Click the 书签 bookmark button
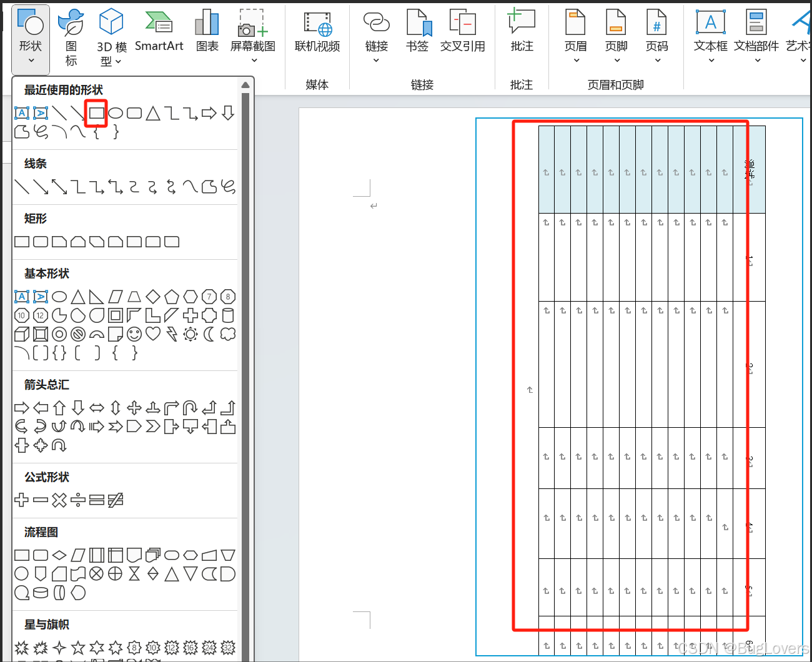 (417, 30)
